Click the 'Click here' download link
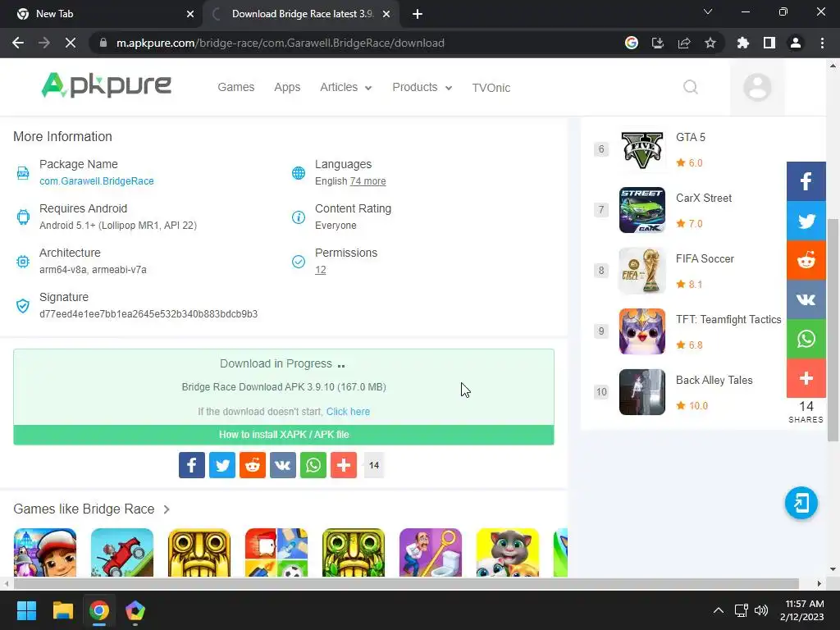The image size is (840, 630). coord(348,412)
